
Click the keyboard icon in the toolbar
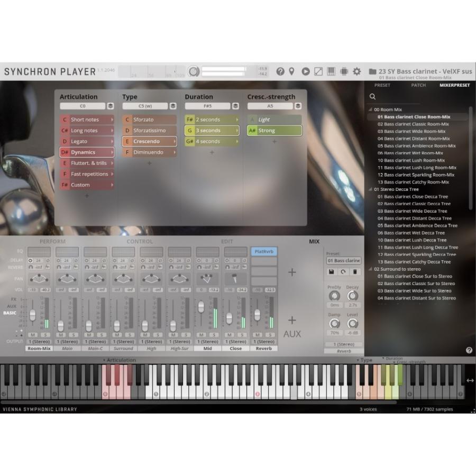pyautogui.click(x=332, y=71)
